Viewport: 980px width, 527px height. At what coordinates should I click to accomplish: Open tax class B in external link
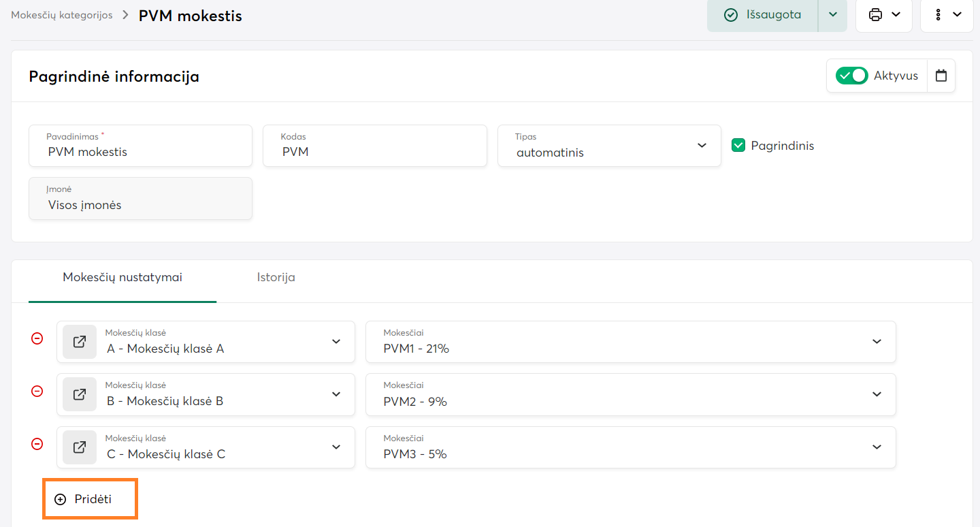coord(80,394)
